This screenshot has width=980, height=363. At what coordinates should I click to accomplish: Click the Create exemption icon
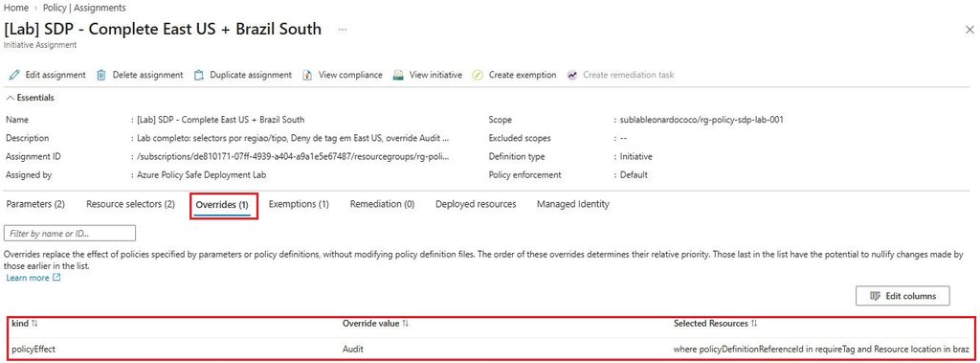(478, 75)
